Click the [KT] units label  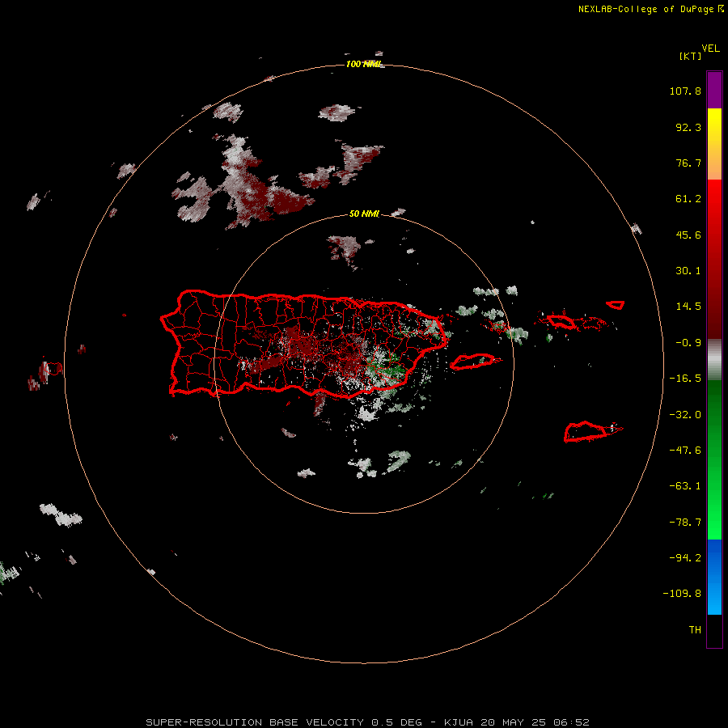[x=690, y=56]
